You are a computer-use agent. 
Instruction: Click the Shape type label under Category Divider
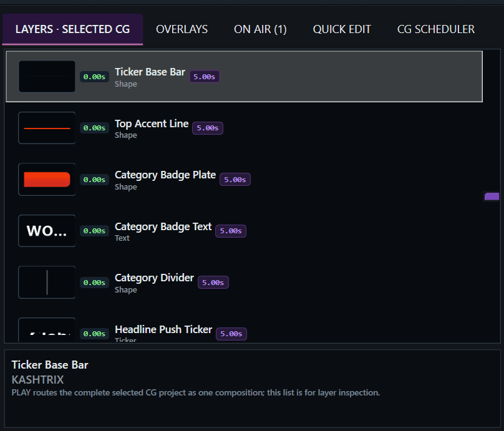coord(125,290)
